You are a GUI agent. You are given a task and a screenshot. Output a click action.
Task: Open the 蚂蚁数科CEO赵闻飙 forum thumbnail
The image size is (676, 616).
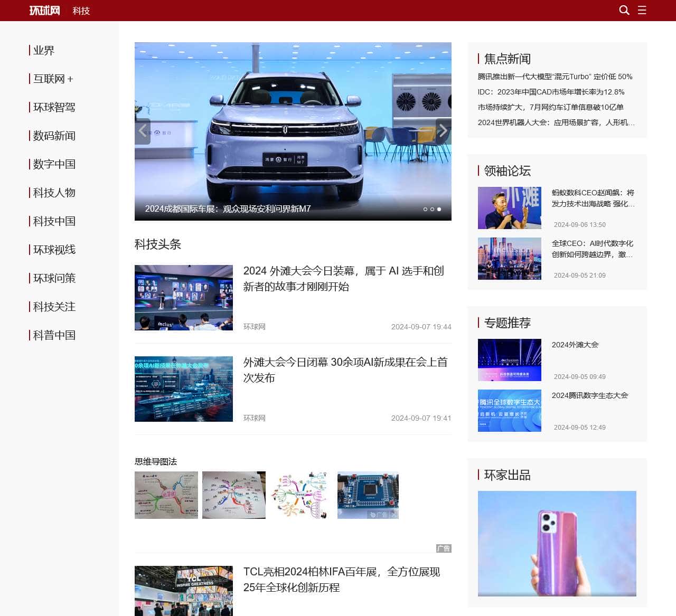point(509,208)
